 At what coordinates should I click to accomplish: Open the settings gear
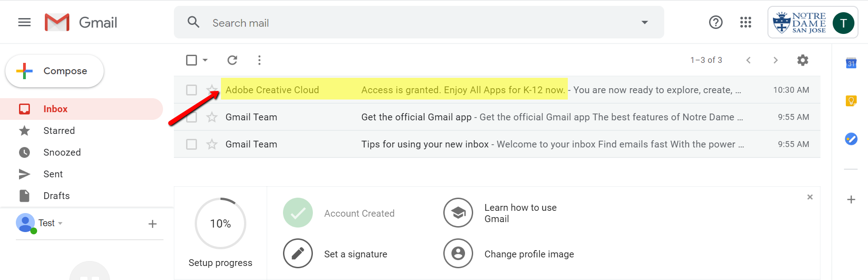(x=803, y=60)
